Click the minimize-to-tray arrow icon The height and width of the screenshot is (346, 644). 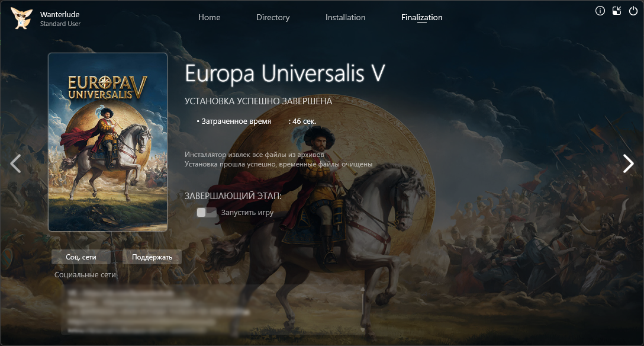click(617, 11)
